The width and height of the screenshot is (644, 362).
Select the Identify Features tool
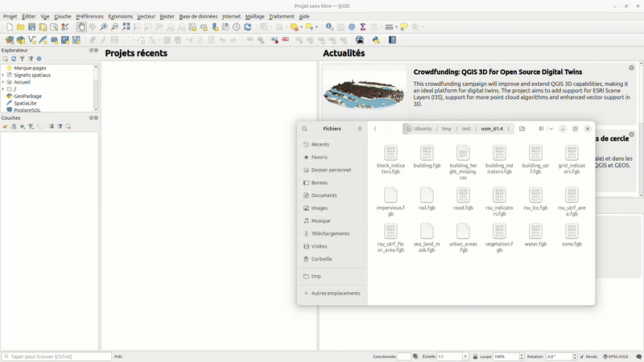coord(329,27)
